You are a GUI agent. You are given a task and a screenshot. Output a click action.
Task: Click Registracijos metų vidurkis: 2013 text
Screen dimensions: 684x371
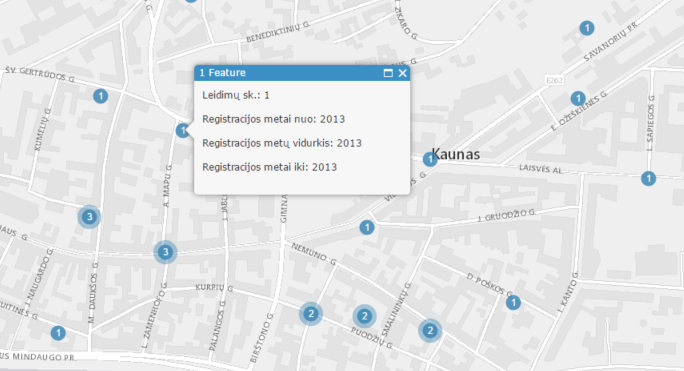coord(282,143)
